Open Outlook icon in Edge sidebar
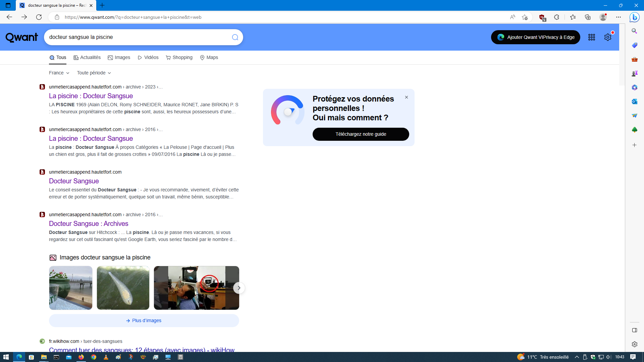Image resolution: width=644 pixels, height=362 pixels. (634, 101)
